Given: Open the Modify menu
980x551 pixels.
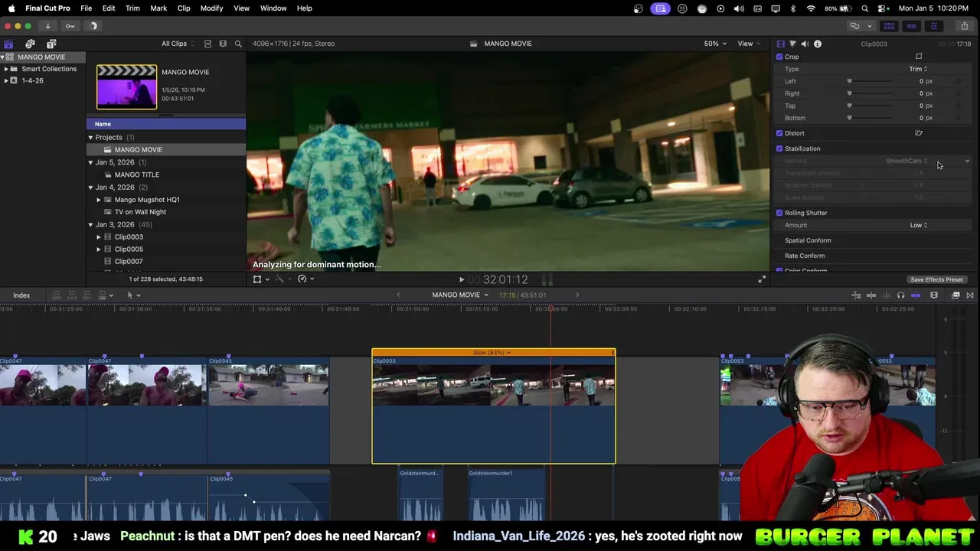Looking at the screenshot, I should coord(212,8).
